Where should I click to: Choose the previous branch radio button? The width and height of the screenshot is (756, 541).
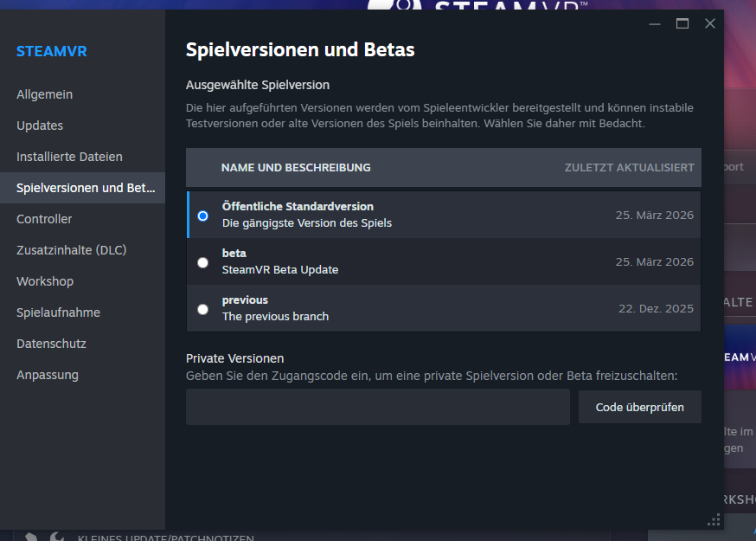(x=203, y=309)
